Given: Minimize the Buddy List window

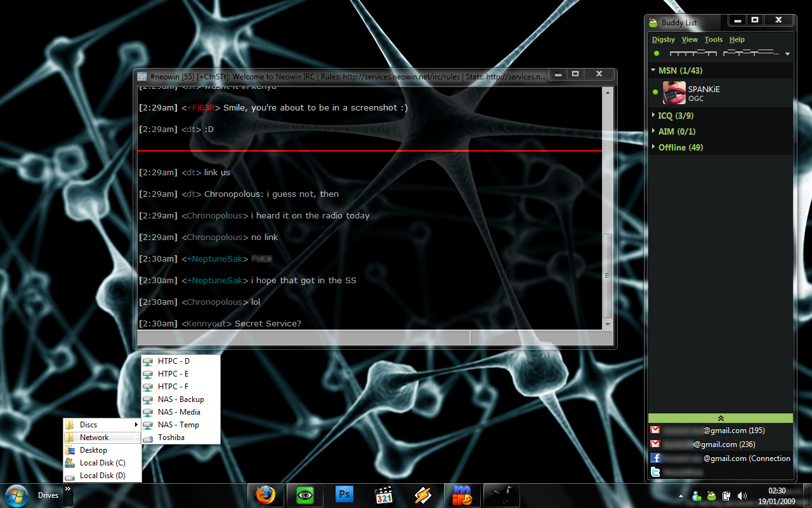Looking at the screenshot, I should click(x=737, y=20).
